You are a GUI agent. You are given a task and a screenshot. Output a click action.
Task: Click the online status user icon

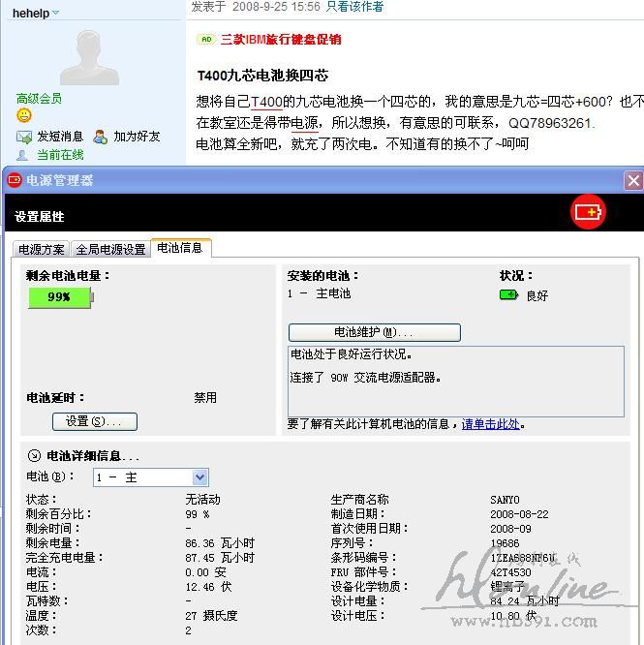coord(22,155)
